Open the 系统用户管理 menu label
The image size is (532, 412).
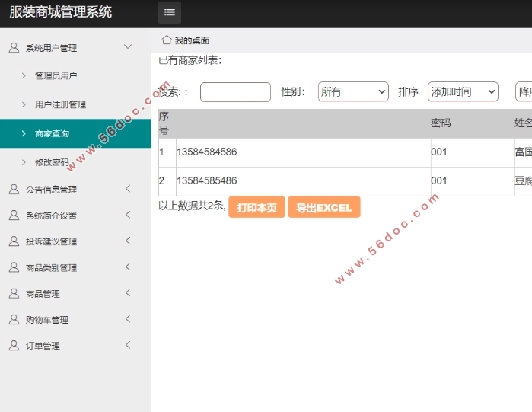[x=51, y=48]
